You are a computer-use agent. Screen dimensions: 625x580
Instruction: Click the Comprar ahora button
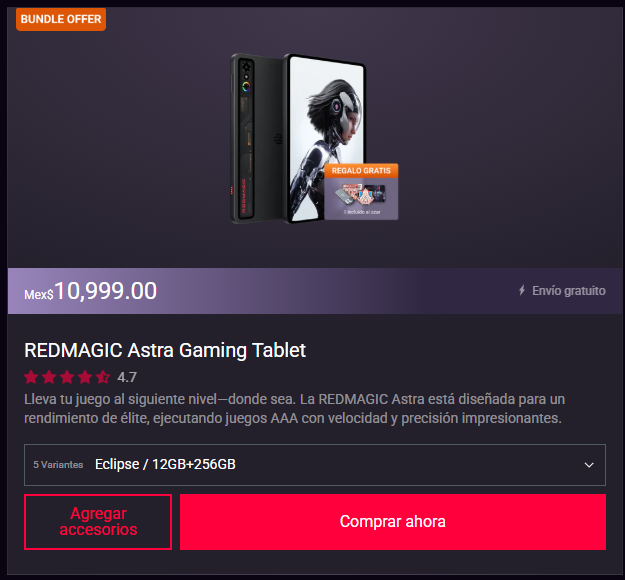[x=393, y=522]
